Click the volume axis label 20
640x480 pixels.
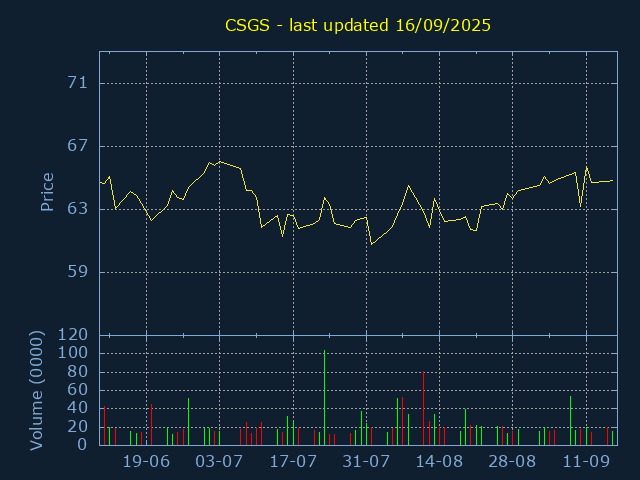point(78,427)
